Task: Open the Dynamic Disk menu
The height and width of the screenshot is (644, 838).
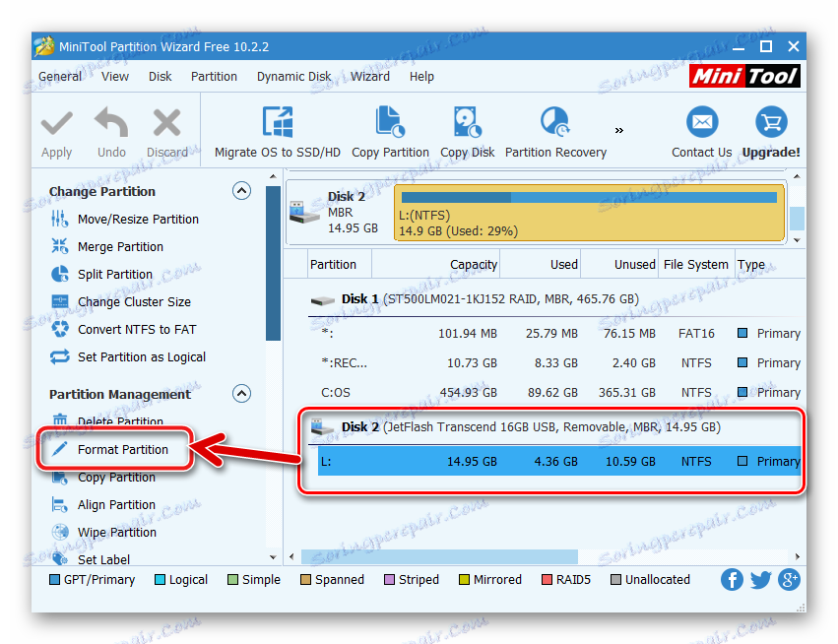Action: pos(294,77)
